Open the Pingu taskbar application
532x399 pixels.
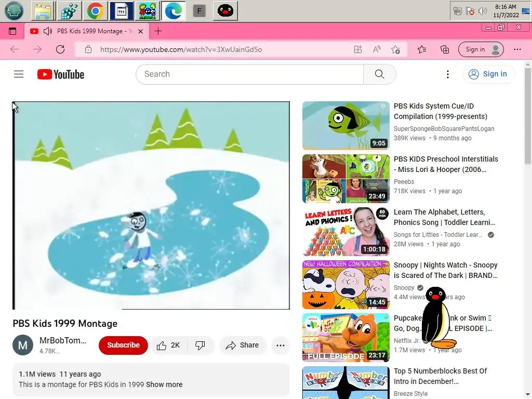(x=225, y=11)
